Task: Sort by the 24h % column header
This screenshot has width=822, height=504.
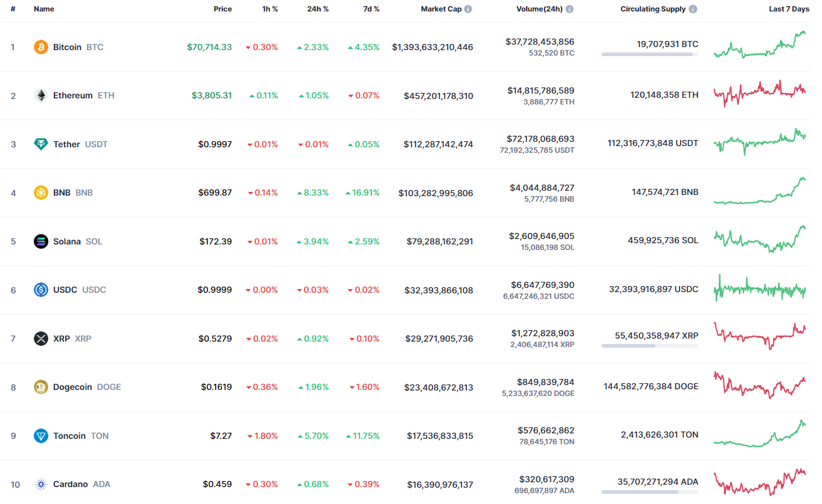Action: 316,9
